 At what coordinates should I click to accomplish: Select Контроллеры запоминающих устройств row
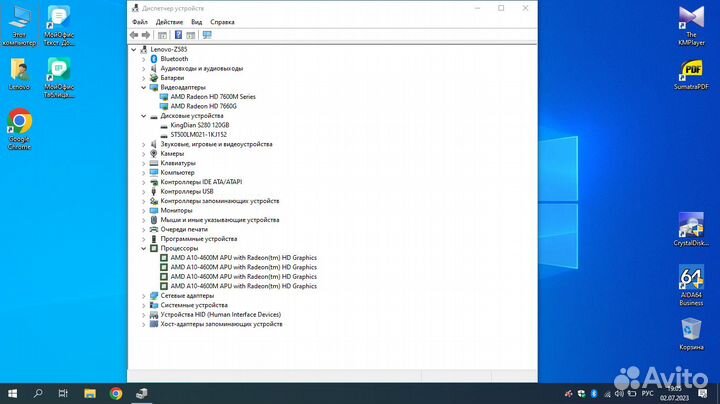(x=219, y=201)
